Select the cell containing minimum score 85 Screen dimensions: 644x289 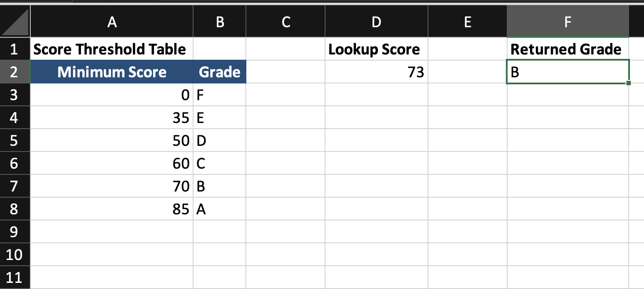112,209
